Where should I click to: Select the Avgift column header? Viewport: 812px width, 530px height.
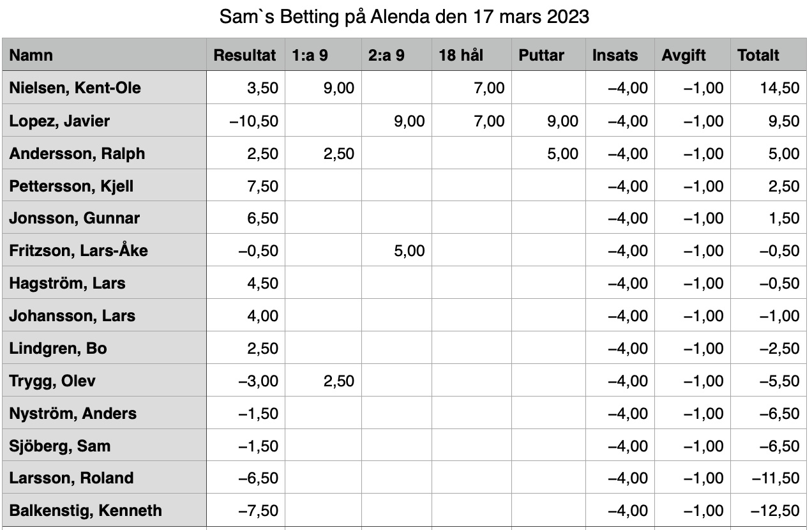click(x=693, y=55)
